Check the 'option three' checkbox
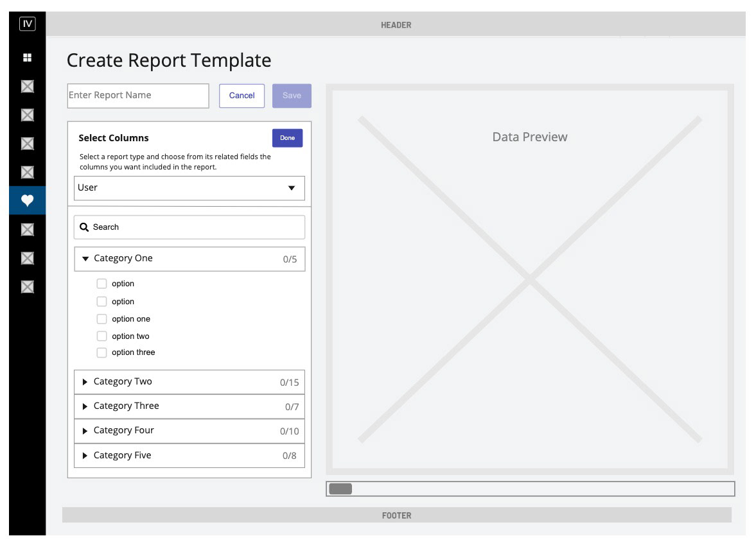 [101, 352]
